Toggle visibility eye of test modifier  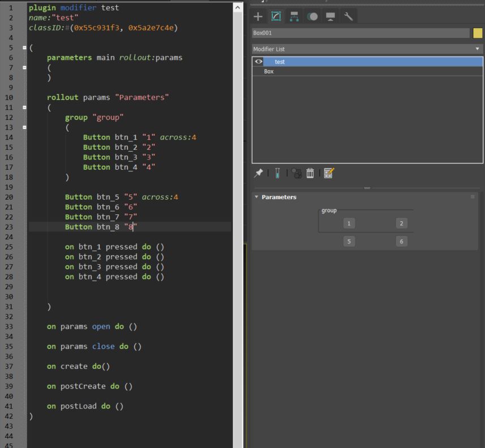[260, 61]
